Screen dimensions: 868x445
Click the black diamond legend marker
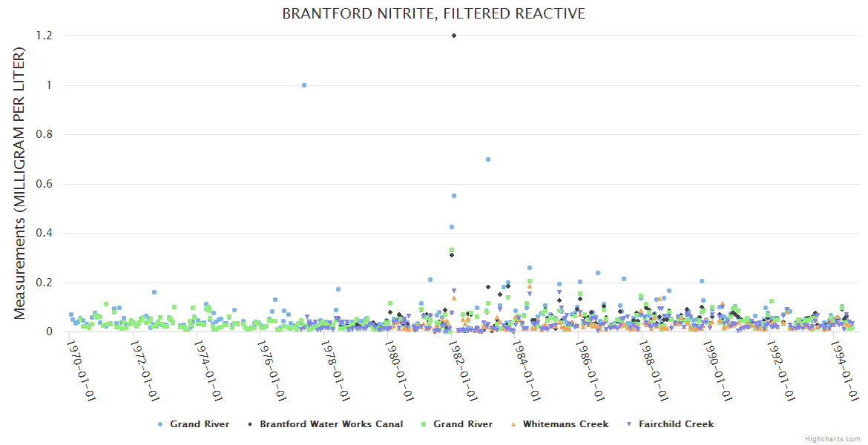pos(250,424)
